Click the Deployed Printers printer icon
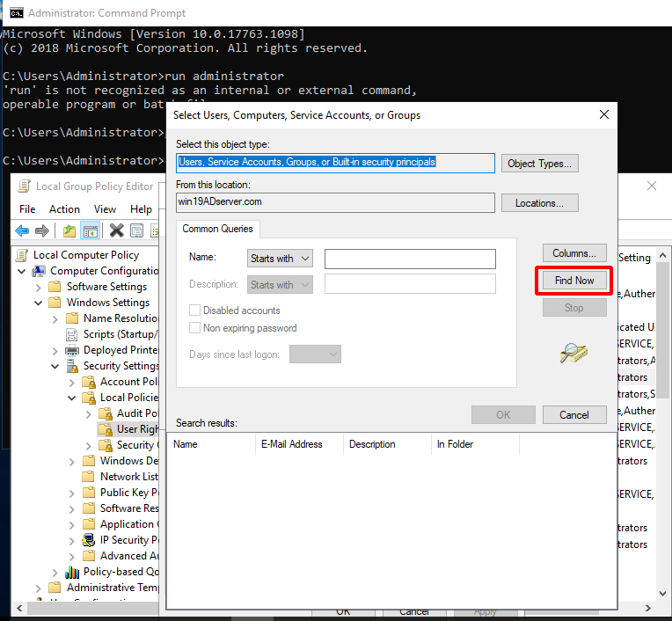Image resolution: width=672 pixels, height=621 pixels. (71, 350)
